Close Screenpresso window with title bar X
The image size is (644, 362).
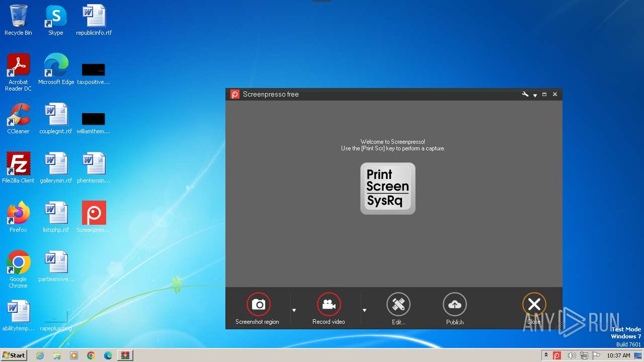[x=555, y=94]
